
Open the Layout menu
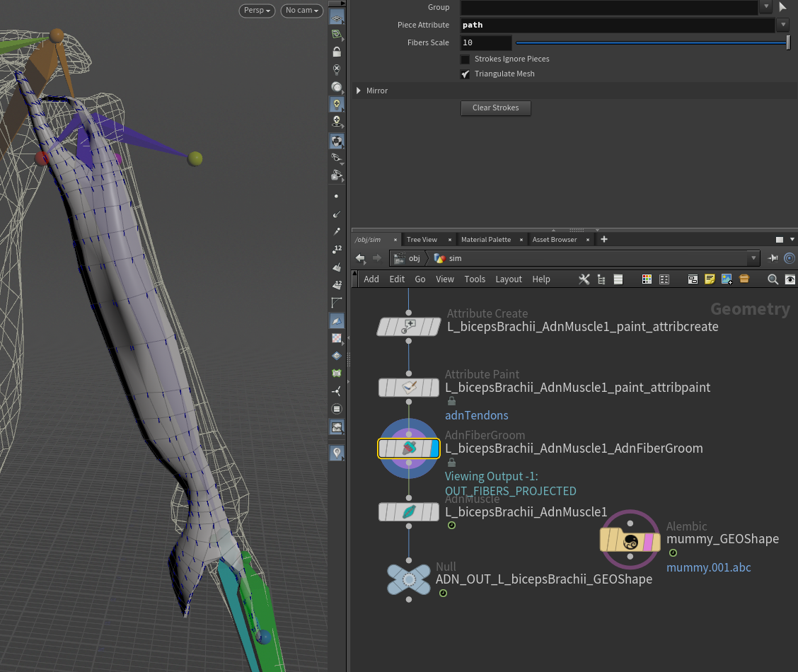508,279
